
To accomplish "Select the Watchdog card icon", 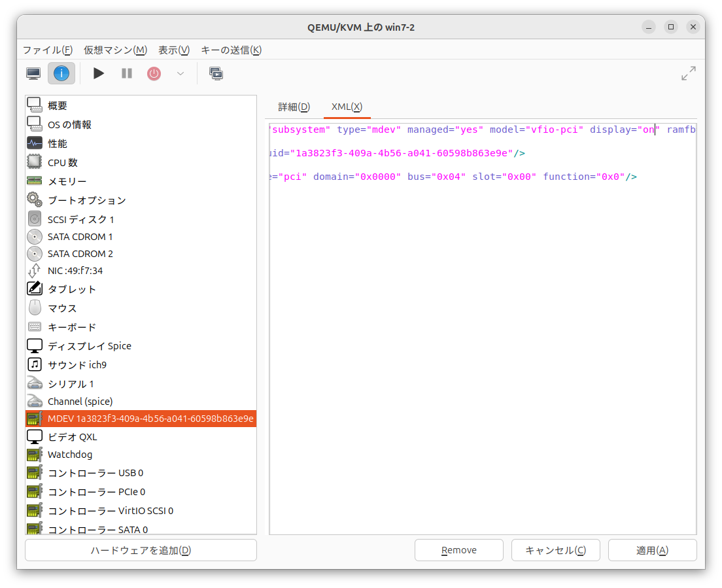I will pyautogui.click(x=35, y=455).
